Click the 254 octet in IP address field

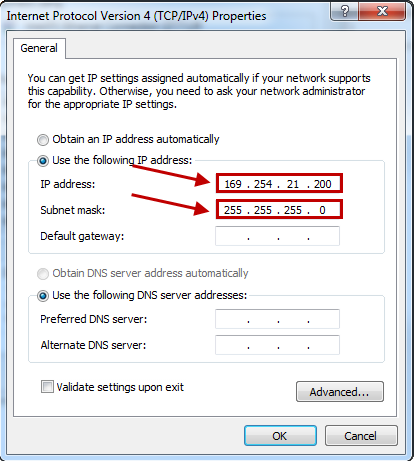click(x=263, y=184)
